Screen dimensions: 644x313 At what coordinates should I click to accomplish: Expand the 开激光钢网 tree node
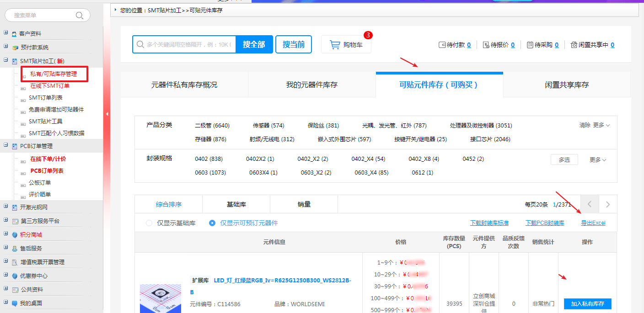[5, 207]
